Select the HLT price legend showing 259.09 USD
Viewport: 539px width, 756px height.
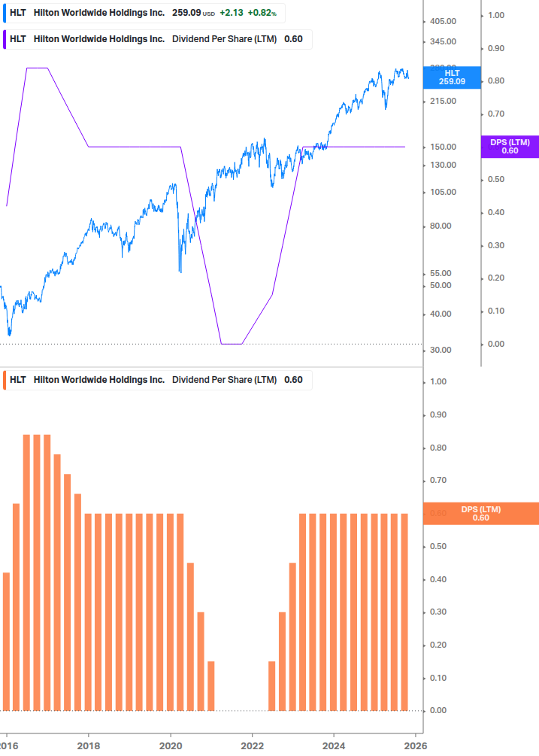pyautogui.click(x=144, y=13)
